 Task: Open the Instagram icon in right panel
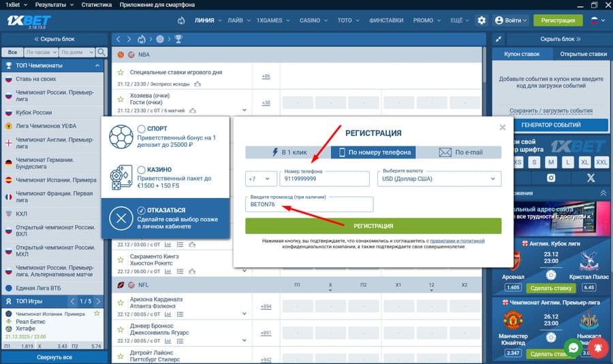pos(551,178)
